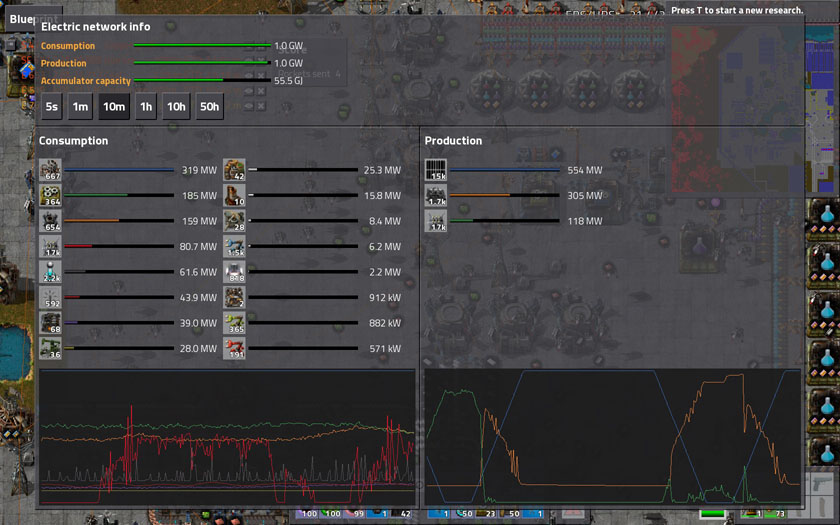Click the inserter icon consuming 571 kW
Image resolution: width=840 pixels, height=525 pixels.
tap(234, 349)
